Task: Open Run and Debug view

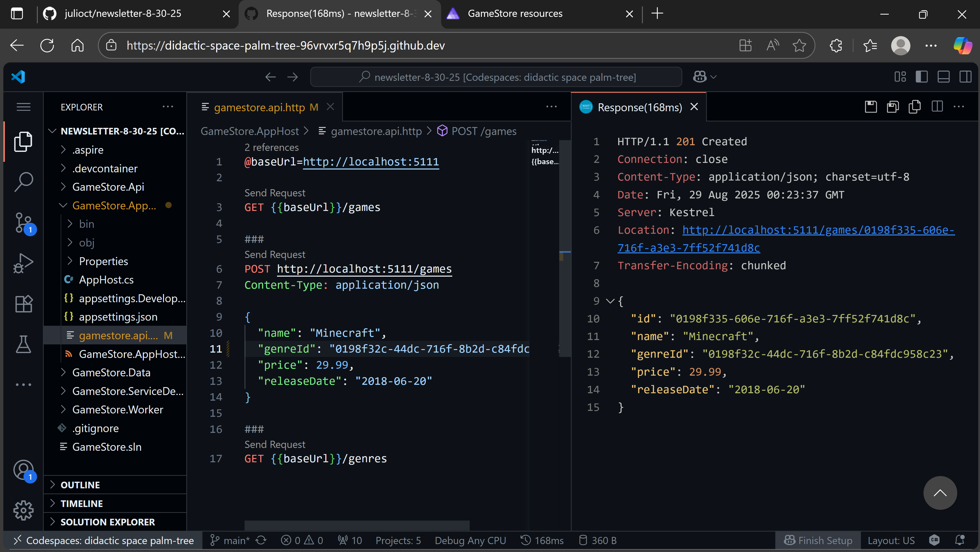Action: [23, 263]
